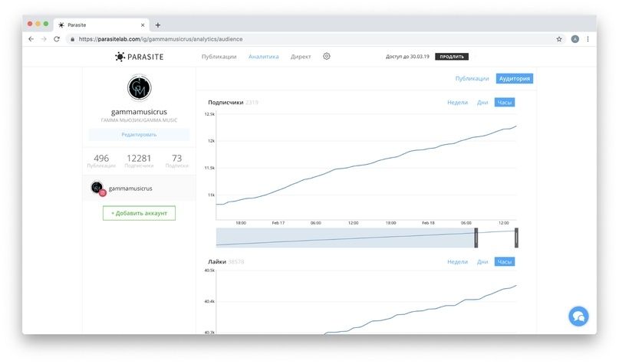Select Часы for Подписчики chart

(505, 103)
